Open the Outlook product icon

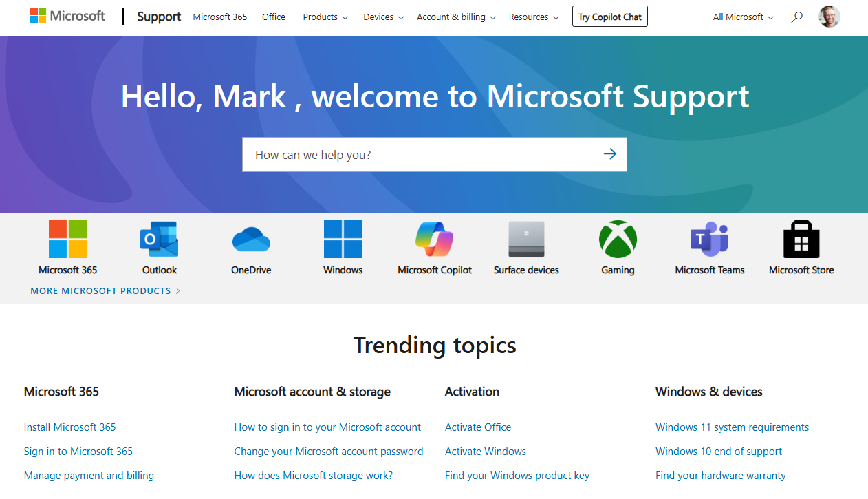point(160,240)
